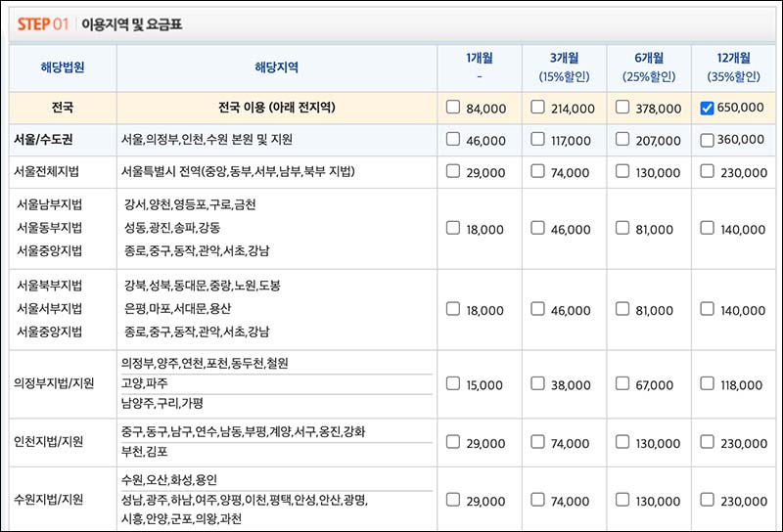Screen dimensions: 783x532
Task: Tick the 전국 6개월 378,000 option
Action: (622, 108)
